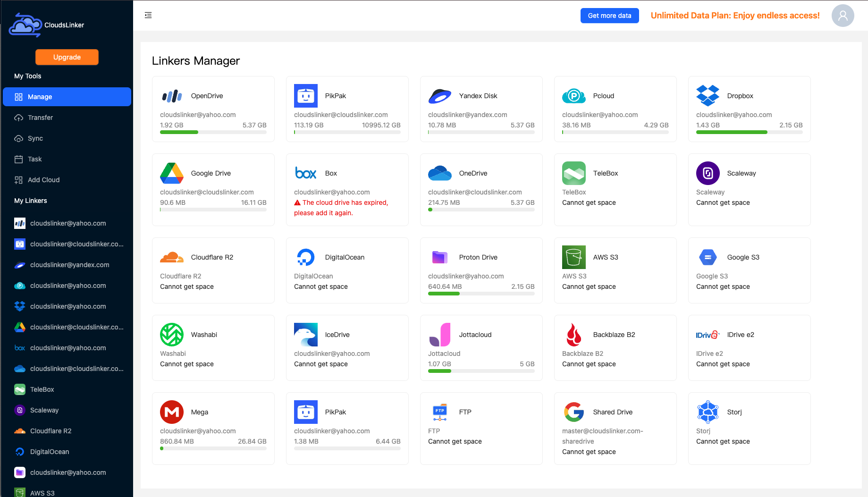Select the OneDrive account in My Linkers sidebar
Image resolution: width=868 pixels, height=497 pixels.
pyautogui.click(x=67, y=369)
